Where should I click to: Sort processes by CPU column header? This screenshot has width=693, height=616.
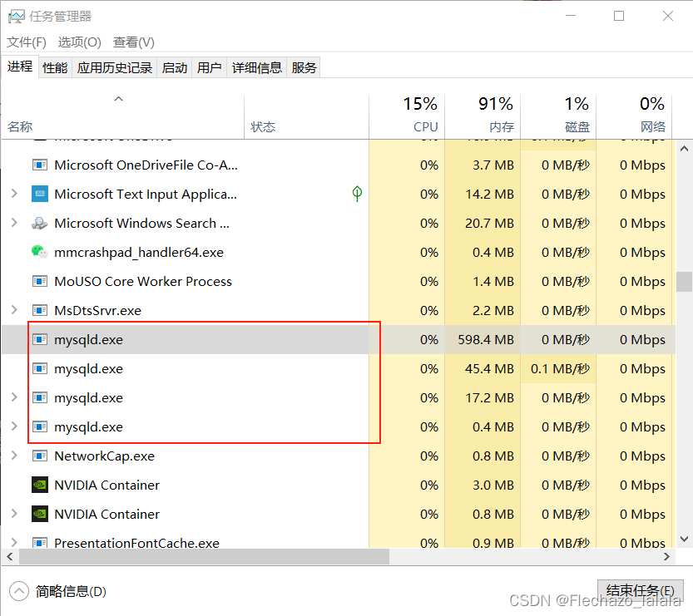(407, 117)
